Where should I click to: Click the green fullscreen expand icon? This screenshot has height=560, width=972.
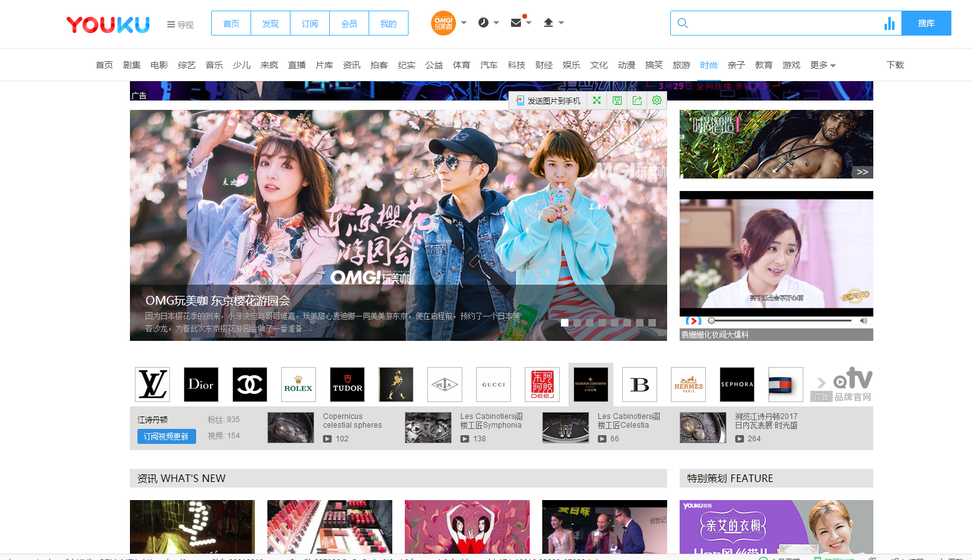tap(597, 100)
